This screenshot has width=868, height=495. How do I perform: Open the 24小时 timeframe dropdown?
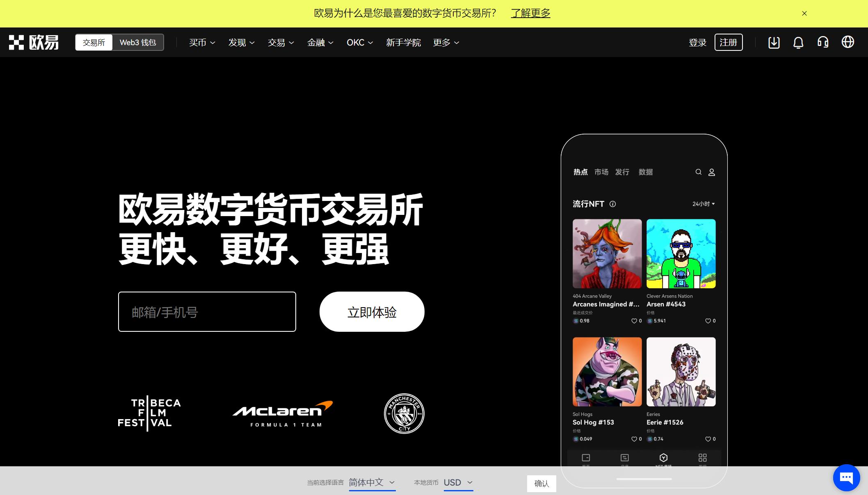point(703,204)
